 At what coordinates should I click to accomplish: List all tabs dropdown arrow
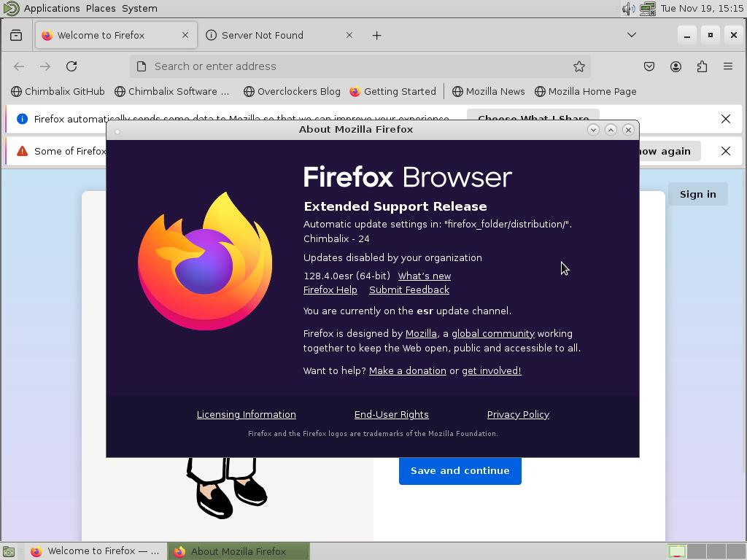coord(632,35)
